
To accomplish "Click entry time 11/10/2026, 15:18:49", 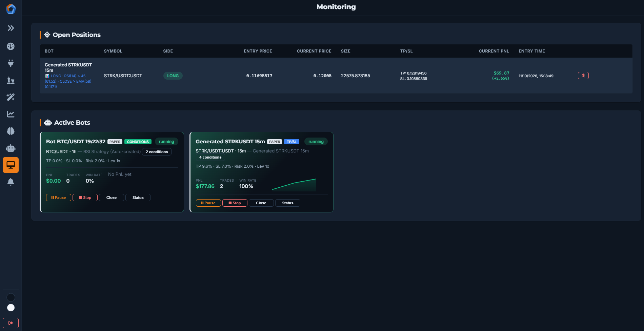I will [536, 76].
